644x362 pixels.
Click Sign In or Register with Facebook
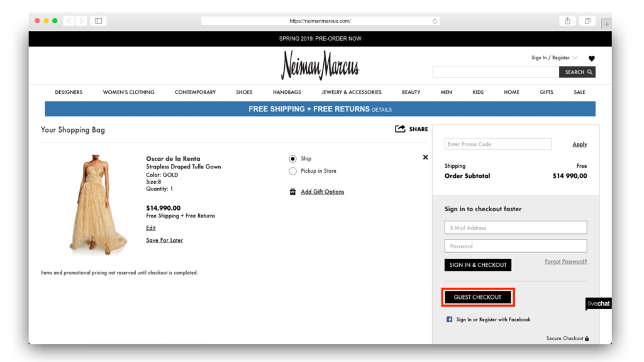coord(493,319)
